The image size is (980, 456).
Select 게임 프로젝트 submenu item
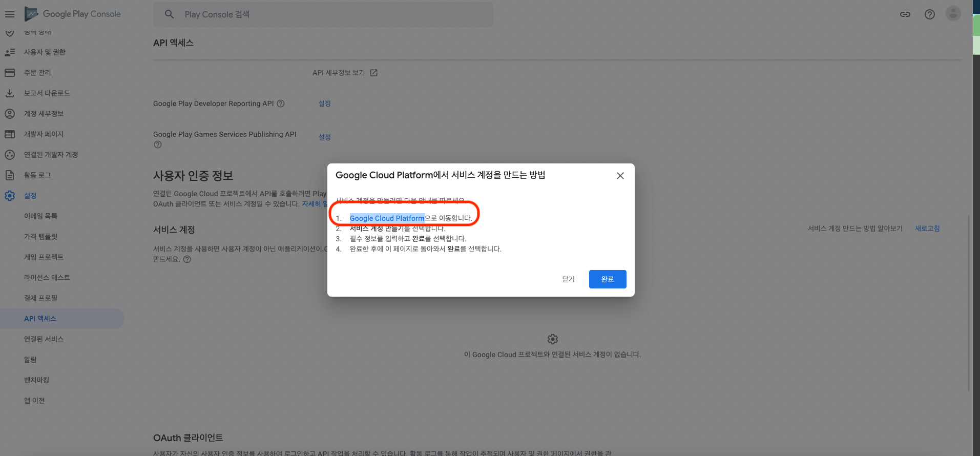[x=44, y=257]
